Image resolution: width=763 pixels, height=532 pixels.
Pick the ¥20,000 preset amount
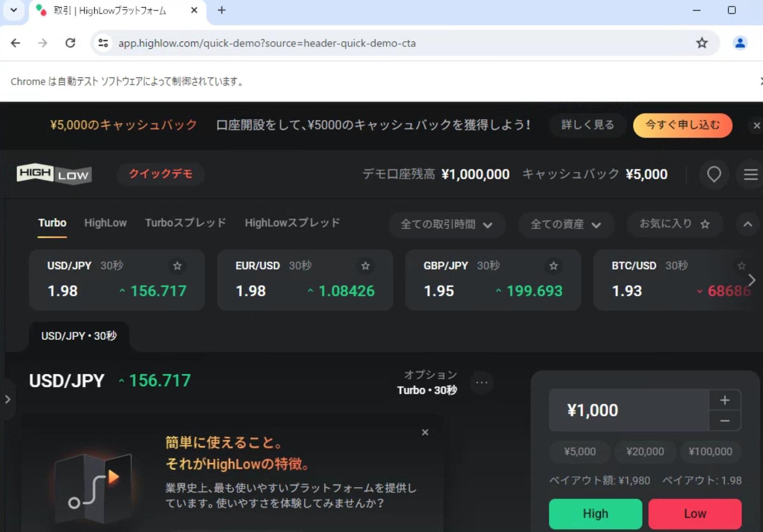[645, 452]
